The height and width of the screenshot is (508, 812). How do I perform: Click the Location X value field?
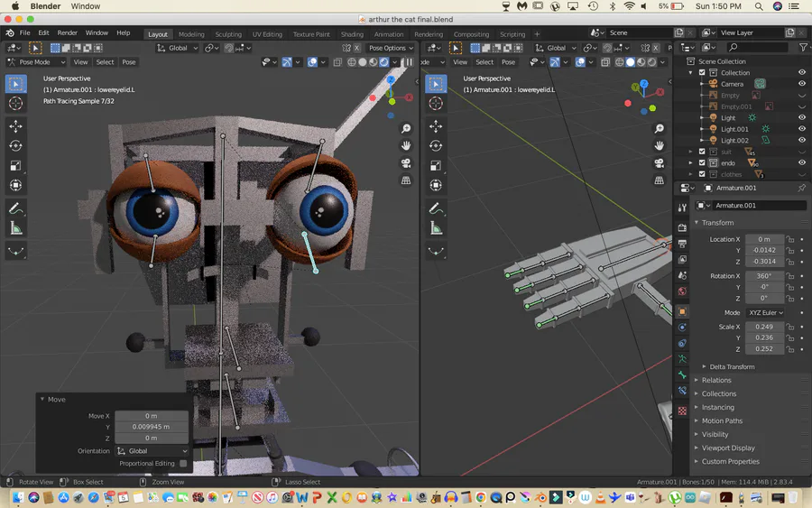click(x=764, y=239)
